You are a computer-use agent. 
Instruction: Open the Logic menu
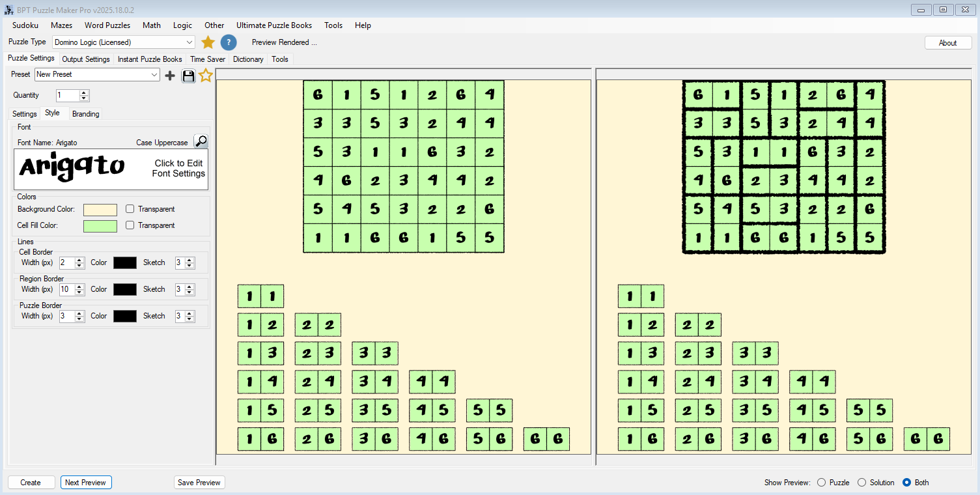coord(182,25)
